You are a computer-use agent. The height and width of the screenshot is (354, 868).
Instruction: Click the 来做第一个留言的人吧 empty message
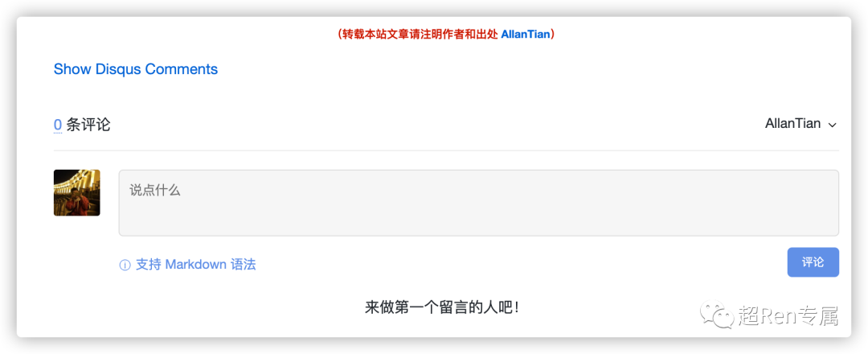tap(442, 307)
